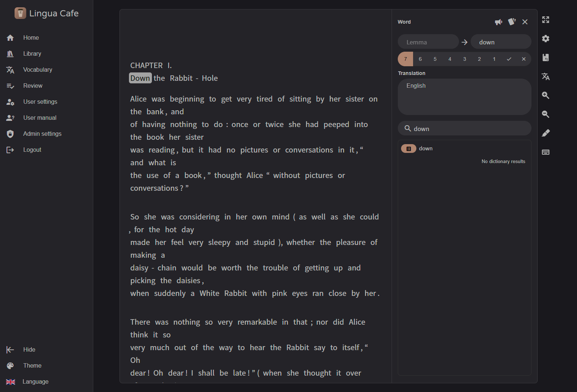Set word stage to 2
The width and height of the screenshot is (577, 392).
(479, 59)
